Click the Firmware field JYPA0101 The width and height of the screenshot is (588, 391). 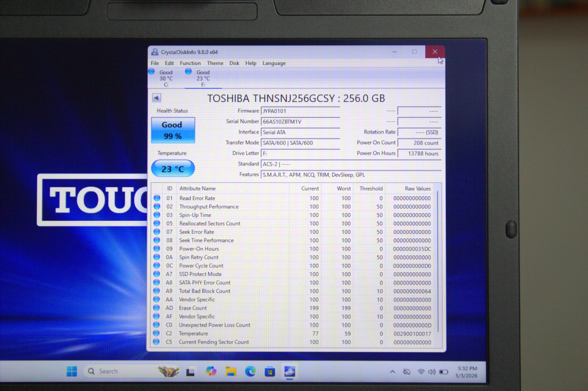click(300, 111)
